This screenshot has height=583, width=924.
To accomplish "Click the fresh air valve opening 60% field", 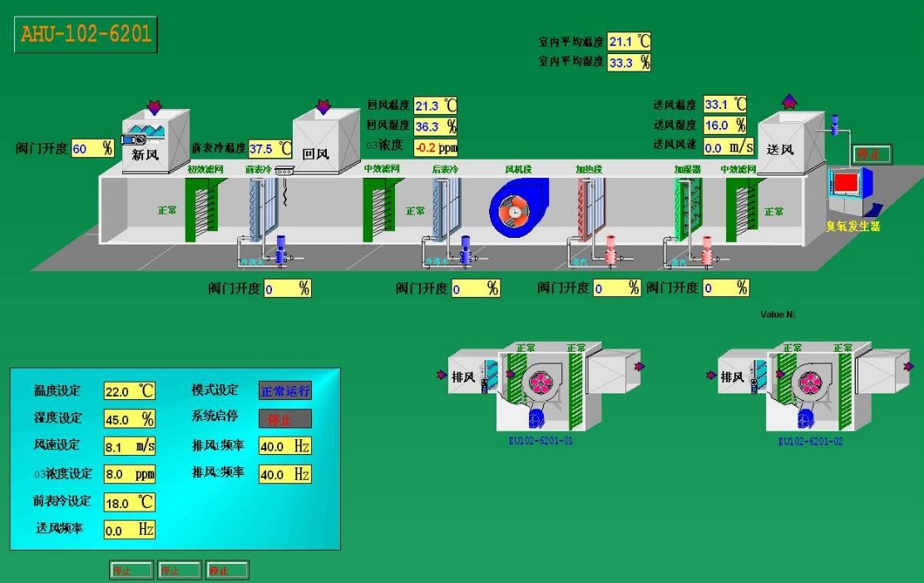I will tap(93, 149).
